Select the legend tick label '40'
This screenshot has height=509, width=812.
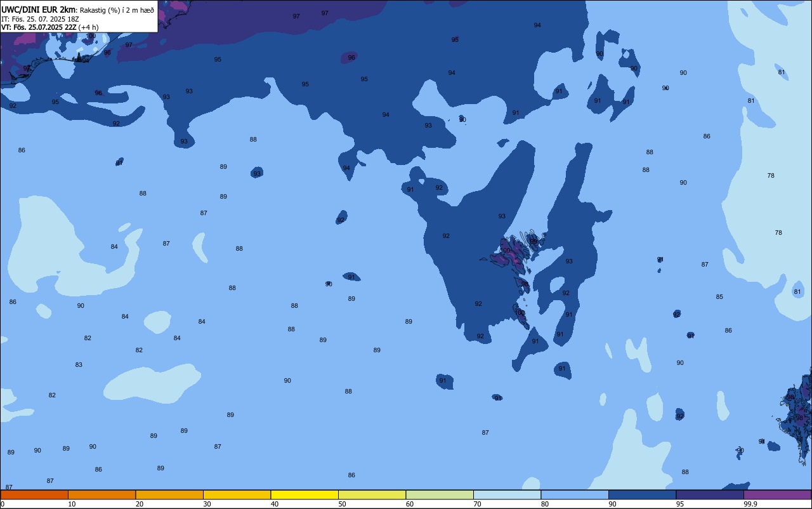click(275, 504)
